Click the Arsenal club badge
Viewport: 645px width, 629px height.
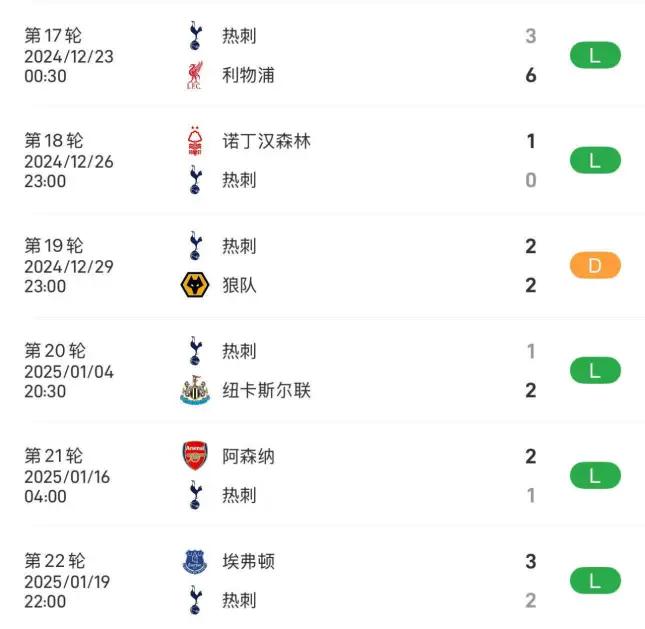click(x=195, y=456)
